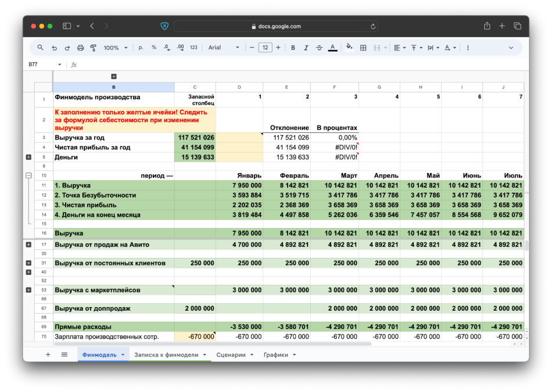
Task: Click the undo arrow icon
Action: point(54,48)
